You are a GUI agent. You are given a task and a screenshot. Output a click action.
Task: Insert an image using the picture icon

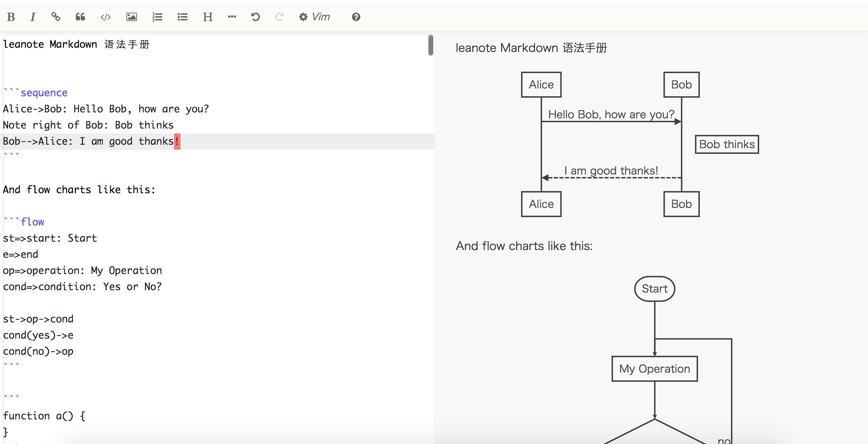(132, 17)
